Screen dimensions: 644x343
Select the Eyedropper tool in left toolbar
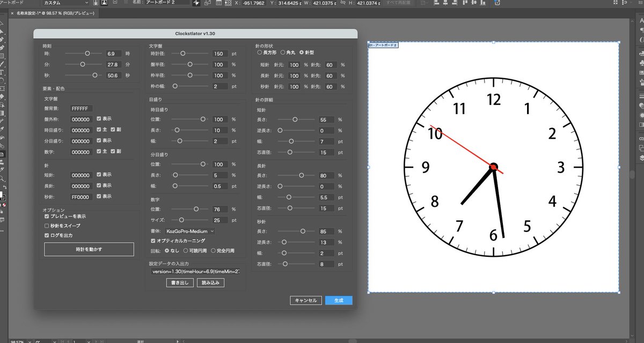point(2,129)
